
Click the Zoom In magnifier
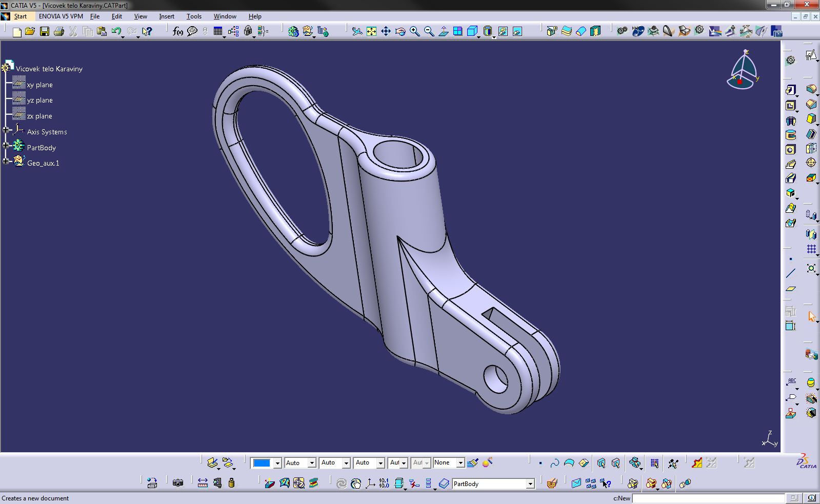415,32
